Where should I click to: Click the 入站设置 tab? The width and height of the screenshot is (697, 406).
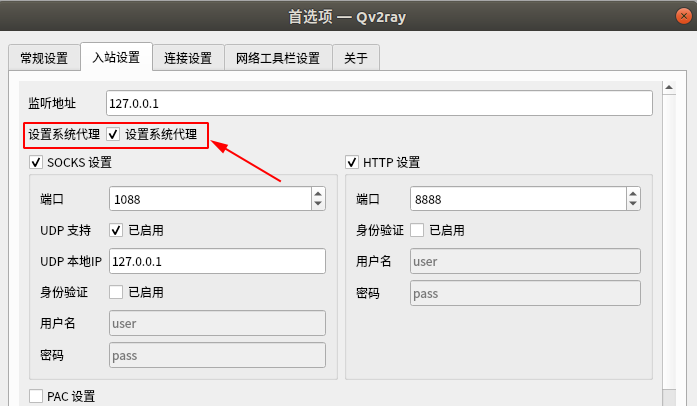116,57
